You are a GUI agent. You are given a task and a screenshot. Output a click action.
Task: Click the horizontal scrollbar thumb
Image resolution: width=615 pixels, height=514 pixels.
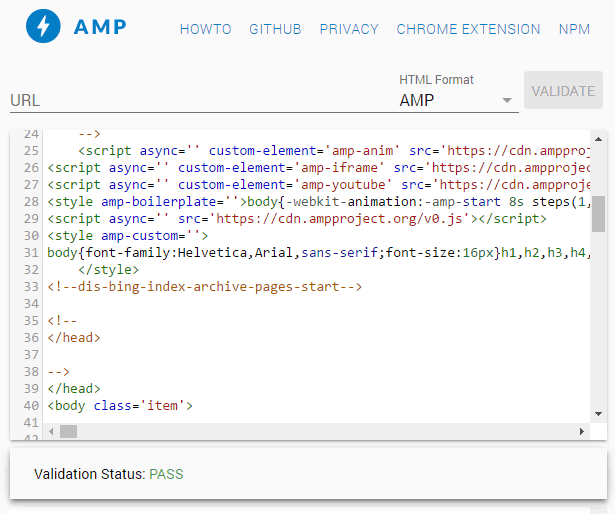pyautogui.click(x=69, y=432)
